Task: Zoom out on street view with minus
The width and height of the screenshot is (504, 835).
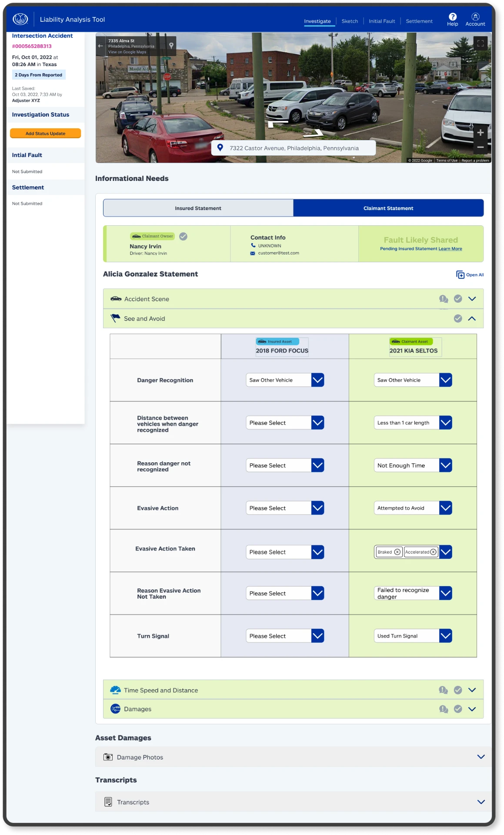Action: tap(481, 147)
